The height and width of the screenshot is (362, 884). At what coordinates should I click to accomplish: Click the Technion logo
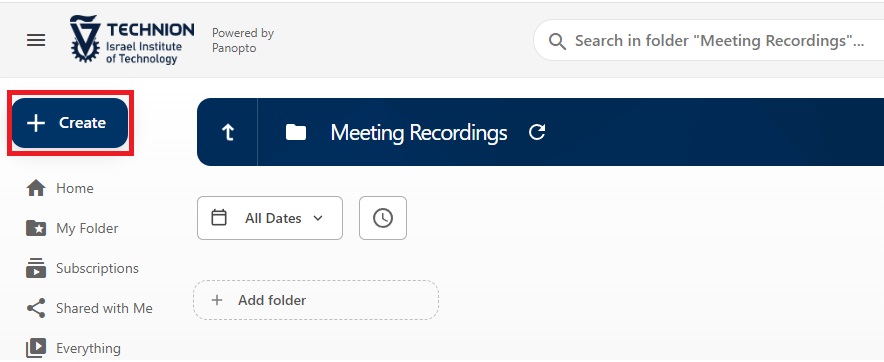click(132, 39)
